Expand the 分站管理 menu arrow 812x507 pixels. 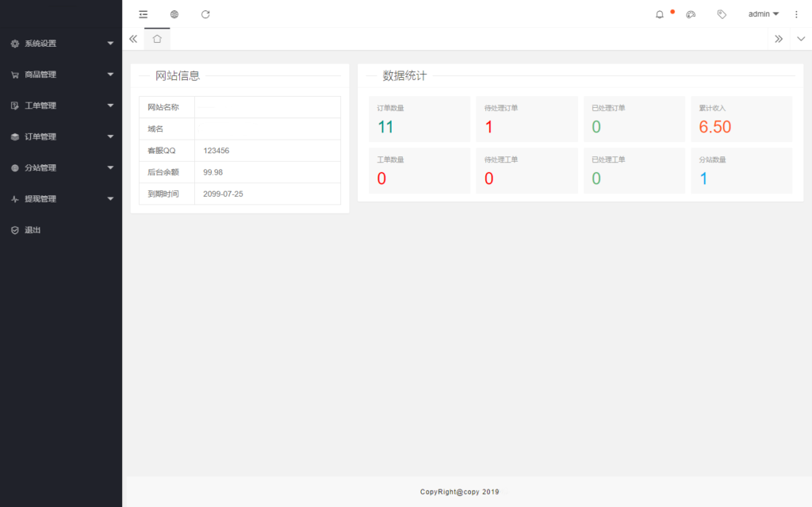click(x=110, y=168)
